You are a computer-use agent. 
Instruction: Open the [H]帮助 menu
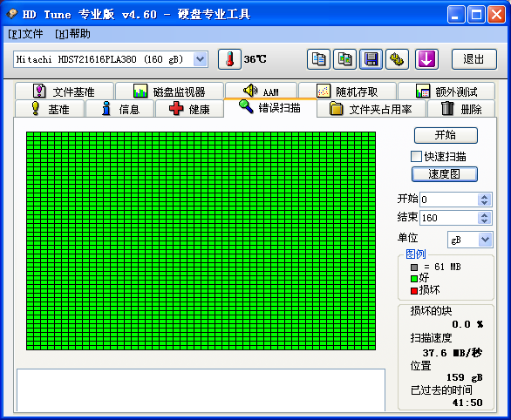click(x=72, y=34)
